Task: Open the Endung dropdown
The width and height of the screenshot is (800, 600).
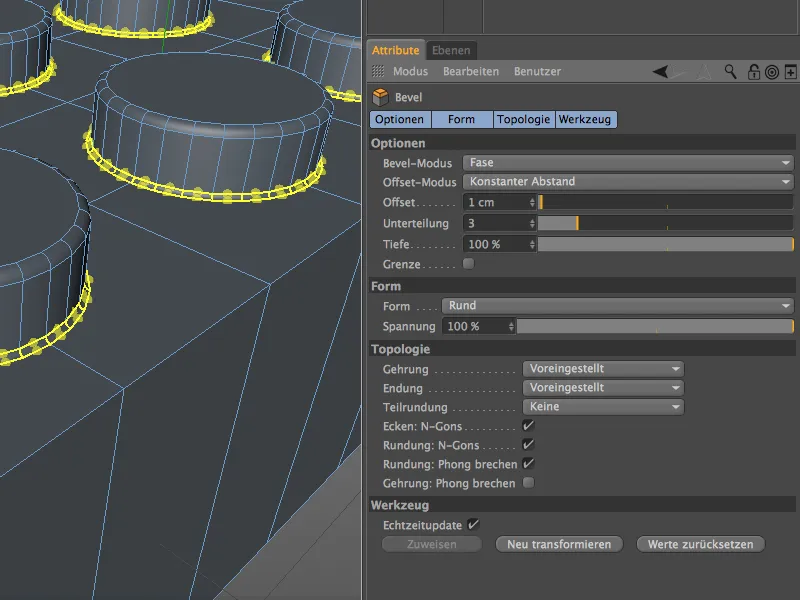Action: point(603,388)
